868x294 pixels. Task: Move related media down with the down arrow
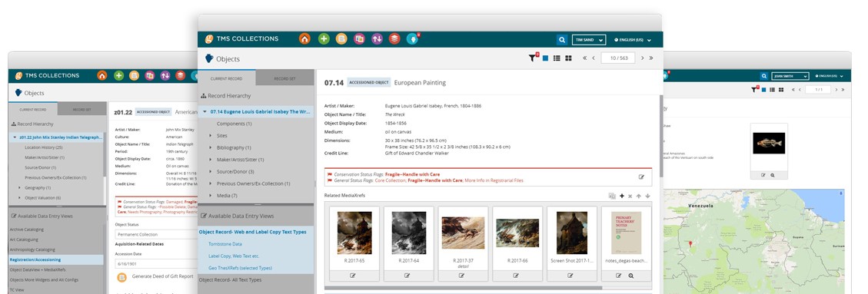click(x=647, y=196)
